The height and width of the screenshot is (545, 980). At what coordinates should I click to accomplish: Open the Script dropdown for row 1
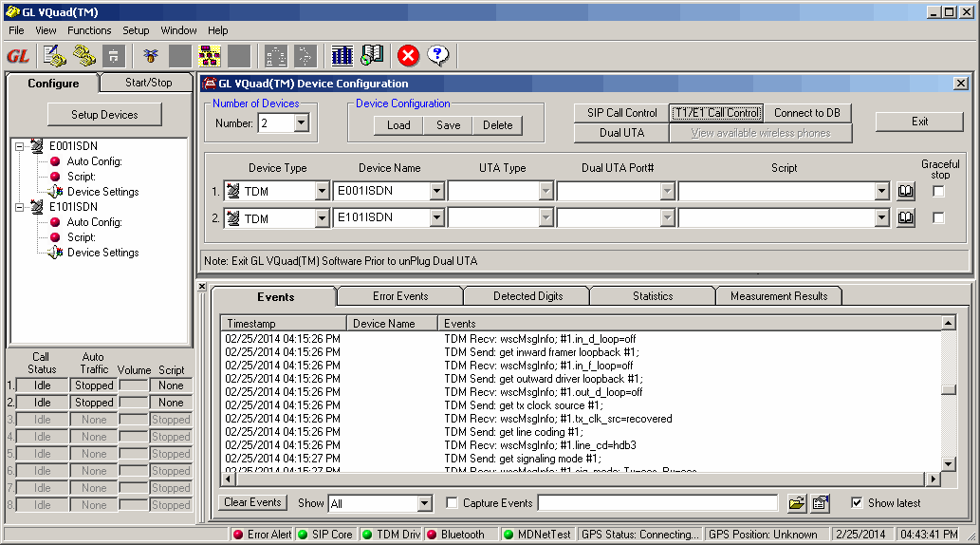882,191
